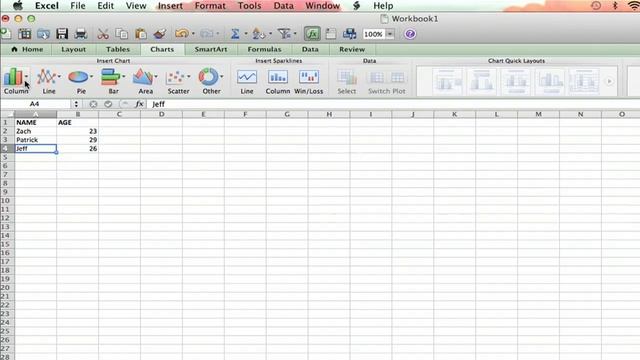
Task: Open the templates gallery icon in toolbar
Action: [x=24, y=34]
